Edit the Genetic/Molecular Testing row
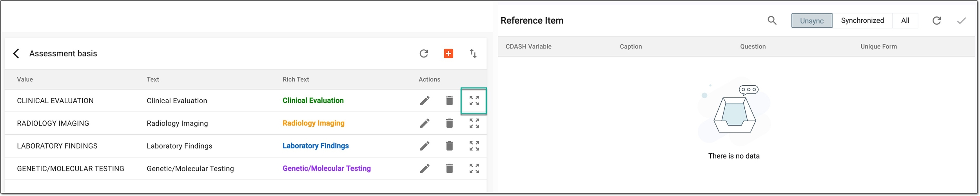This screenshot has height=196, width=980. tap(425, 169)
